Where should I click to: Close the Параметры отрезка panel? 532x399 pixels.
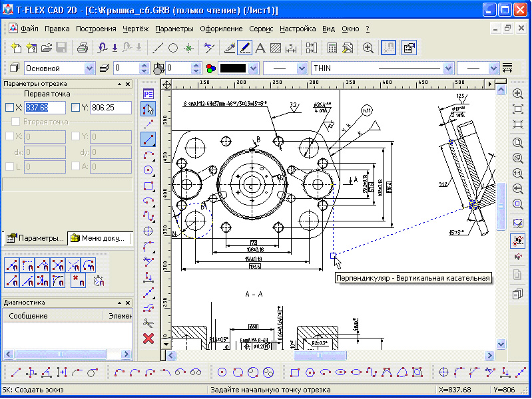coord(128,84)
